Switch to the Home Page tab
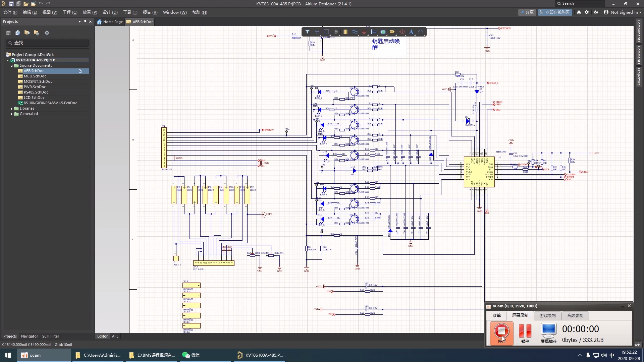The width and height of the screenshot is (644, 362). pos(110,22)
